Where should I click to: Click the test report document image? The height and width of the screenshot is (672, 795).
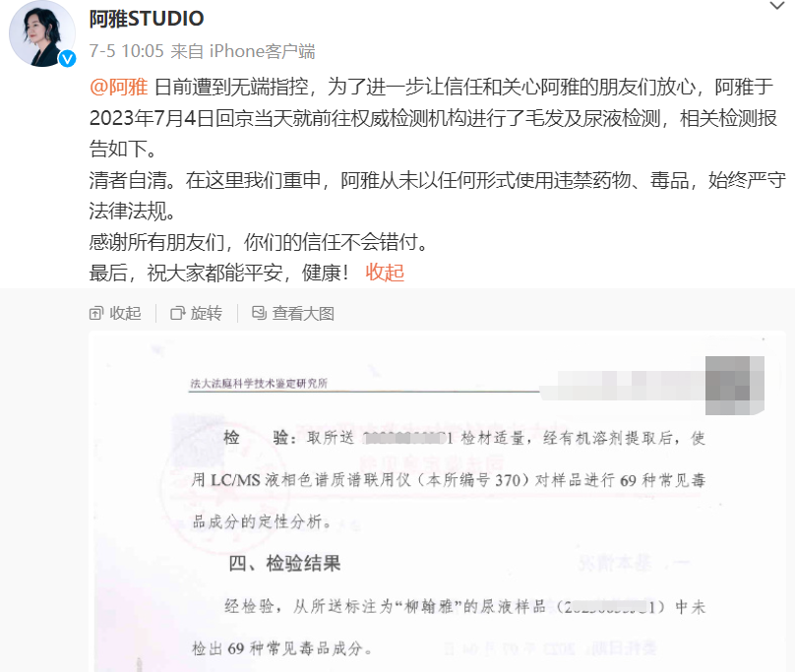tap(437, 501)
